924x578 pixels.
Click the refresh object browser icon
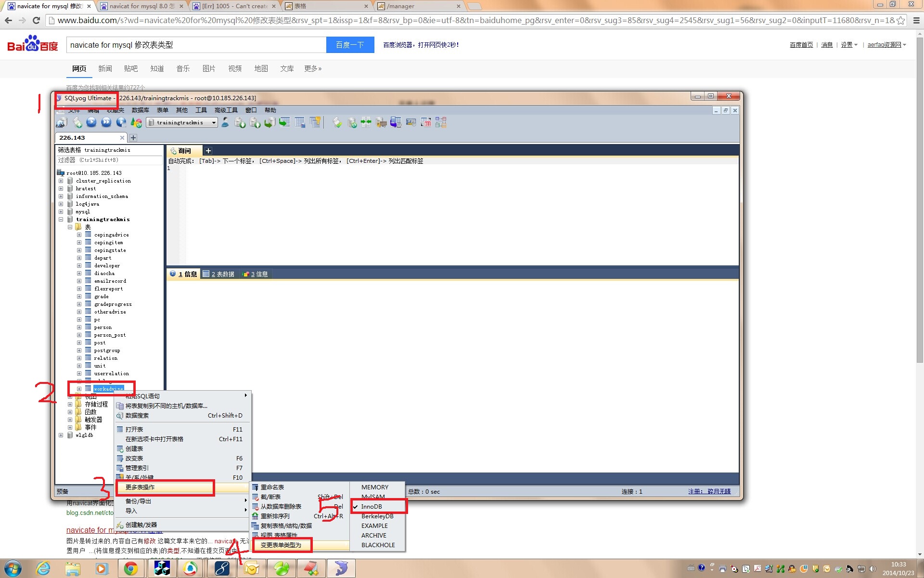tap(136, 123)
